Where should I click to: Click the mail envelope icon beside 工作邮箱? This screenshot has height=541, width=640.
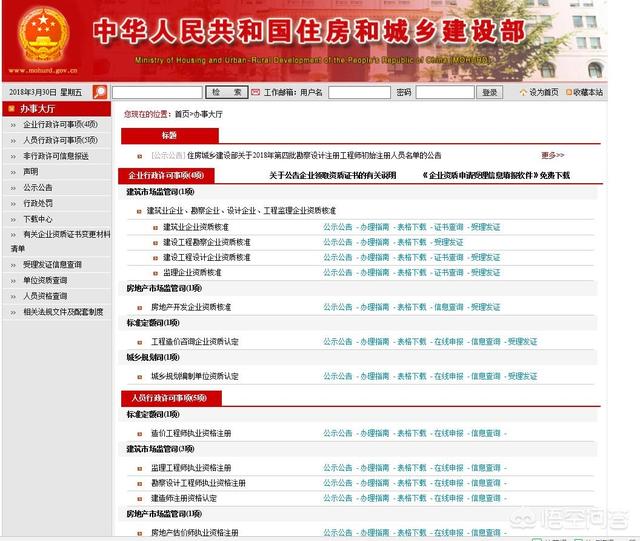point(256,92)
